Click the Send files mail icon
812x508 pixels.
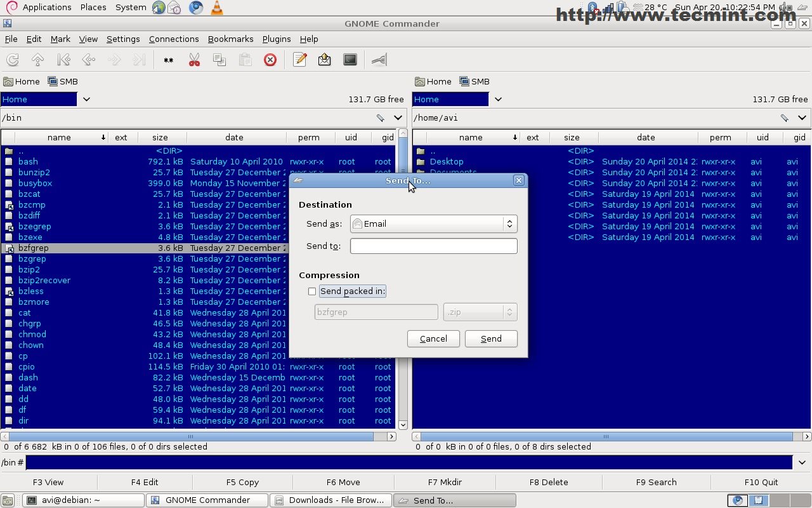click(x=325, y=60)
